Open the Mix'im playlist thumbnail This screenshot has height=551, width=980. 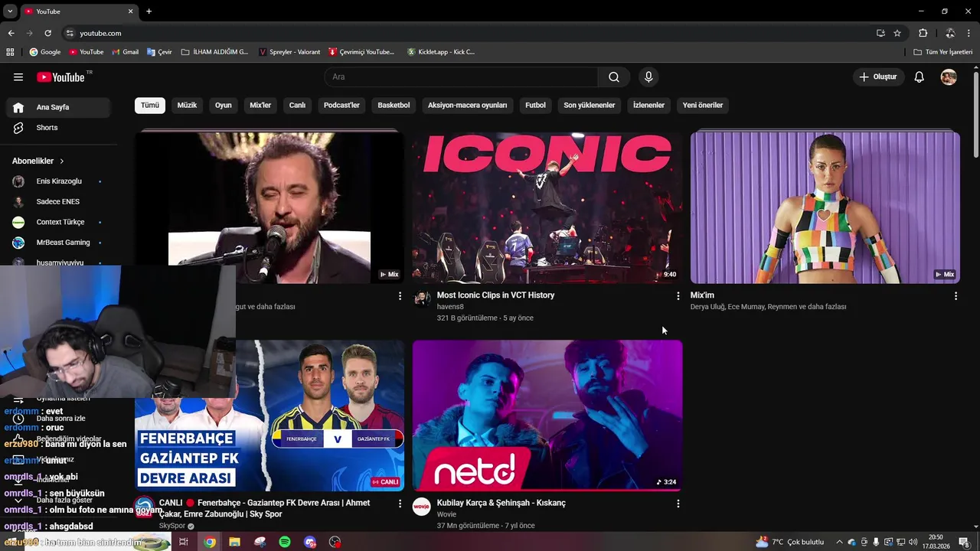825,207
